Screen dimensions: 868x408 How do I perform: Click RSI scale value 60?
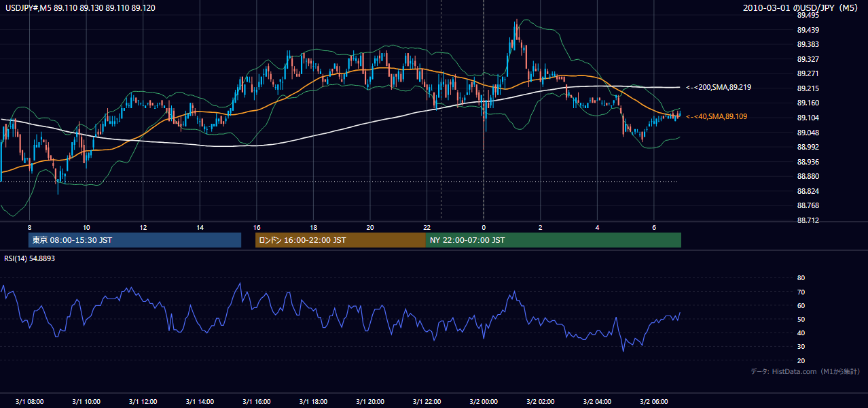pyautogui.click(x=801, y=305)
